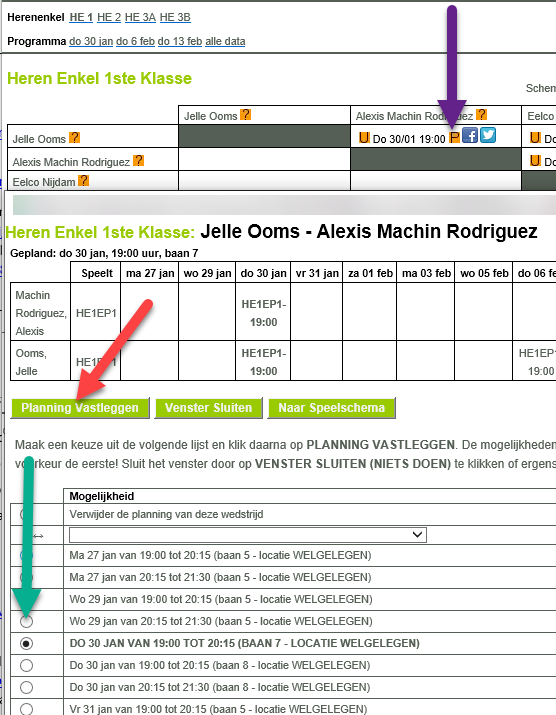Click HE1EP1 Speelt cell for Machin Rodriguez
The image size is (556, 715).
(96, 313)
